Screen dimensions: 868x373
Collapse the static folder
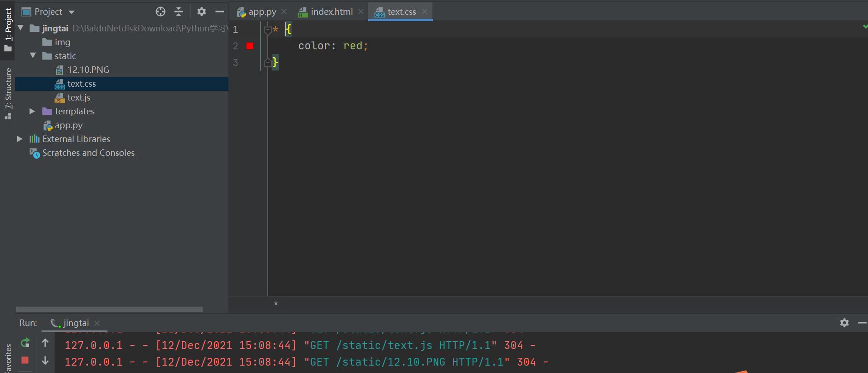33,55
